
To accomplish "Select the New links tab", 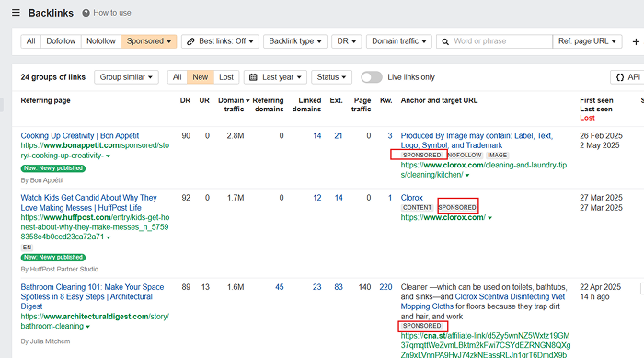I will pos(200,77).
